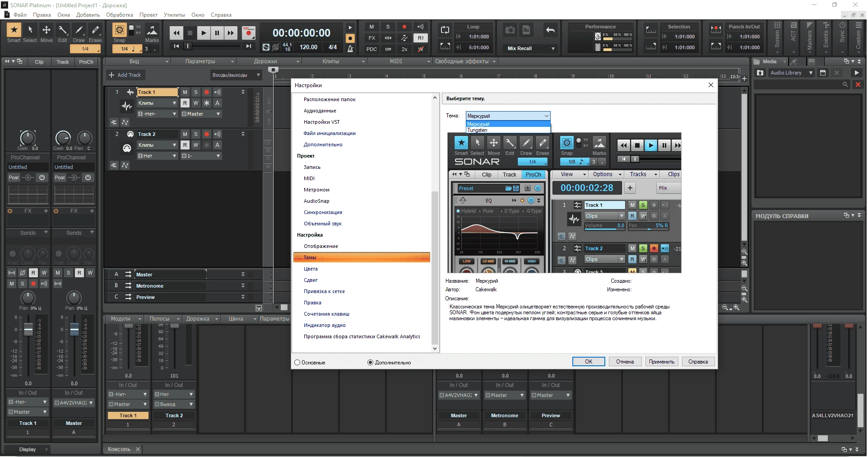Confirm settings with the OK button
The width and height of the screenshot is (868, 457).
coord(589,362)
